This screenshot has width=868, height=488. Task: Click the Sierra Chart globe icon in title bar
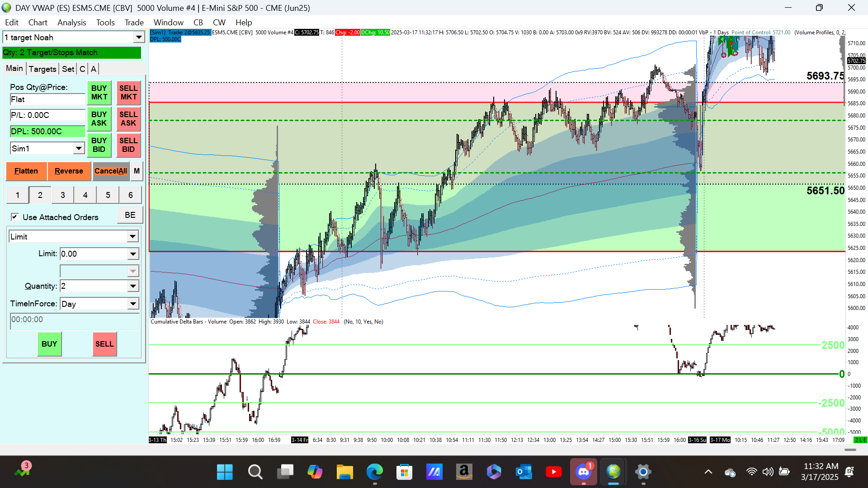coord(6,8)
